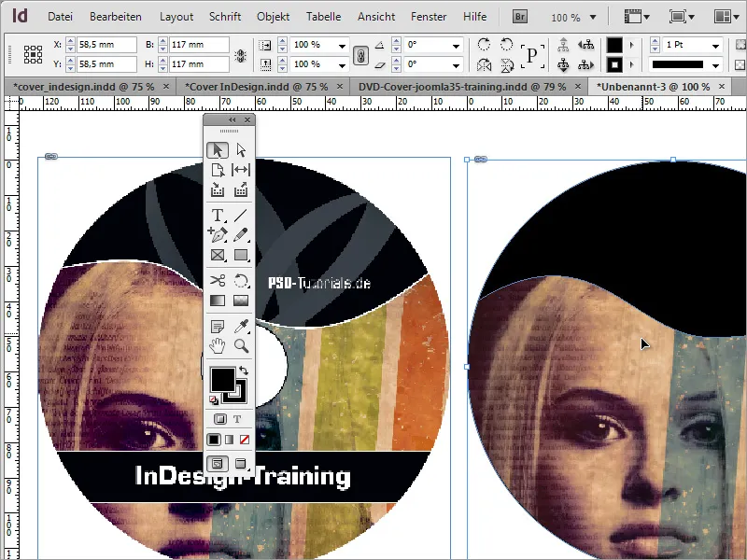747x560 pixels.
Task: Pick the Free Transform tool
Action: point(241,281)
